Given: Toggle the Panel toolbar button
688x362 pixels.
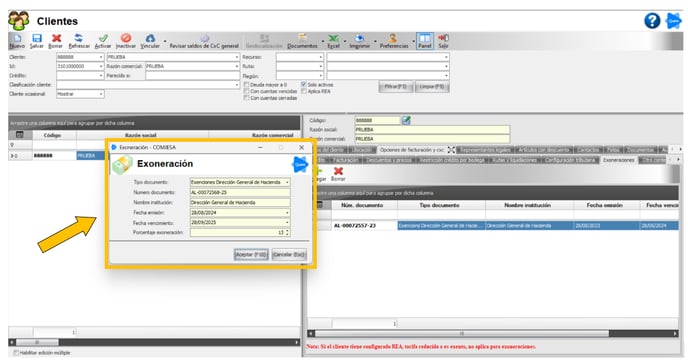Looking at the screenshot, I should 425,41.
